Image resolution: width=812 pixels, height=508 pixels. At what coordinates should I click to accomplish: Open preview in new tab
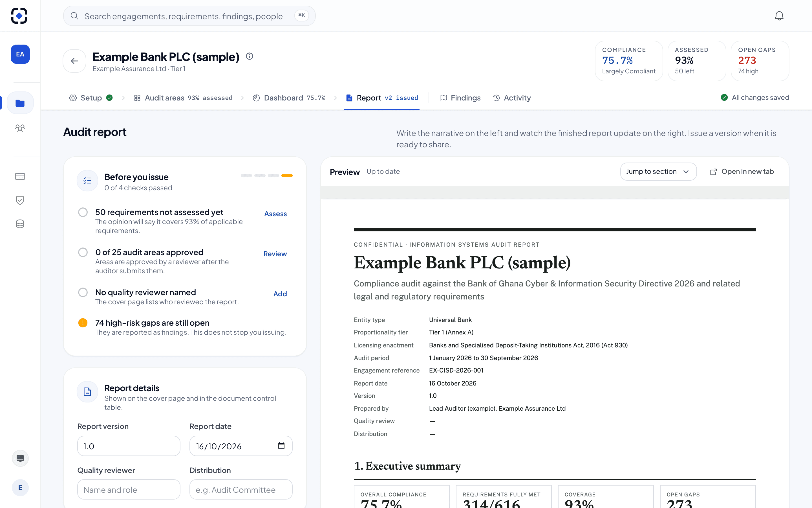click(x=742, y=172)
